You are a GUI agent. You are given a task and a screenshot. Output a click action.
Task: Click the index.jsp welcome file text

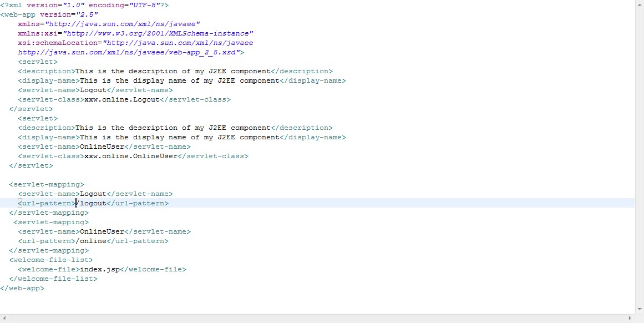pyautogui.click(x=100, y=270)
